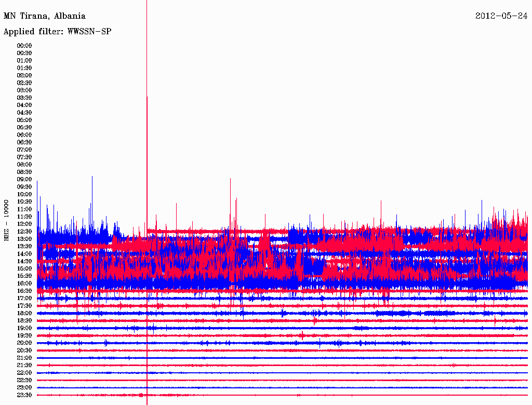Click the date label '2012-05-24'

pyautogui.click(x=501, y=16)
